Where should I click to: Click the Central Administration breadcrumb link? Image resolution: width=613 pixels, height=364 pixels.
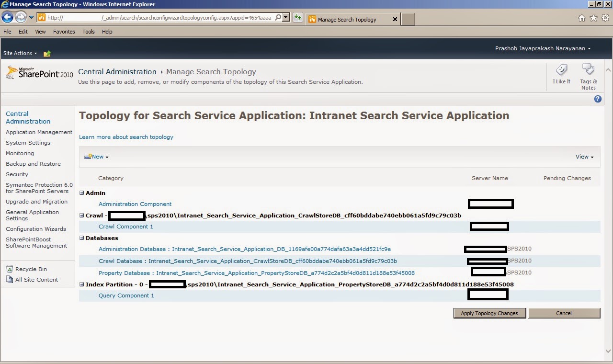click(117, 72)
